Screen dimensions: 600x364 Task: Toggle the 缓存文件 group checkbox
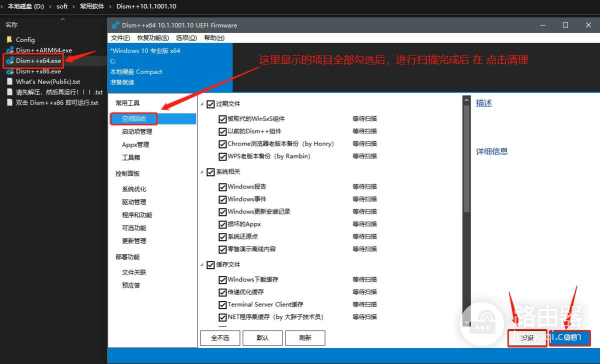click(210, 265)
